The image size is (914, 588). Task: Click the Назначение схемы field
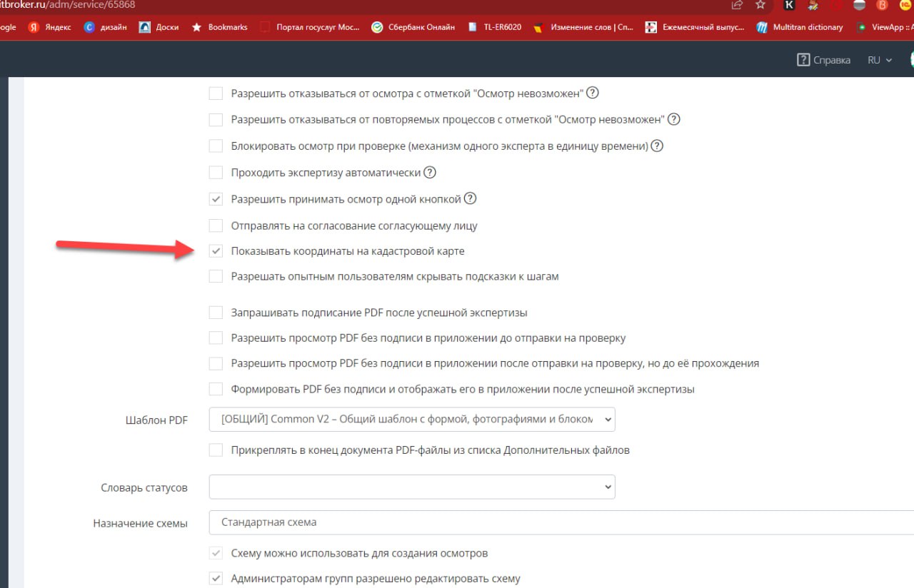point(562,522)
